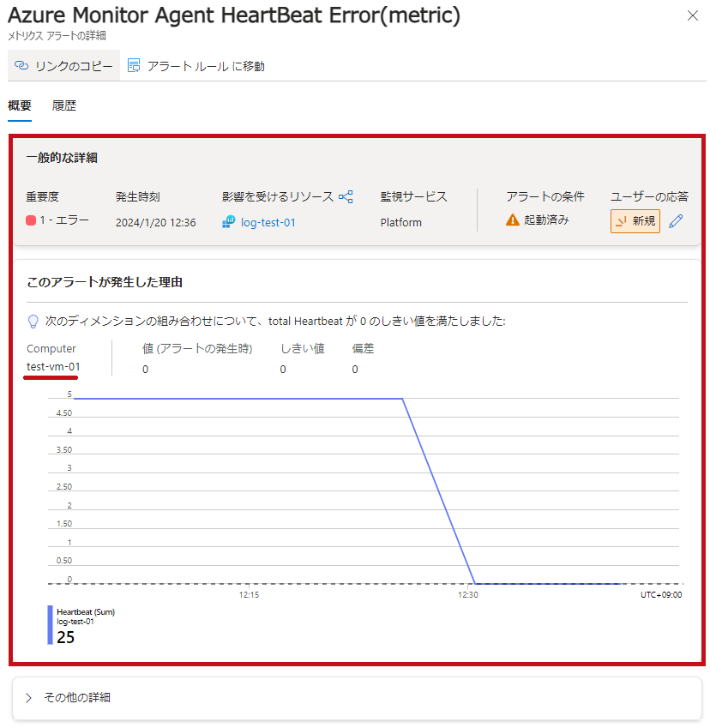Click the アラートの条件 column label
Screen dimensions: 710x728
pos(545,197)
